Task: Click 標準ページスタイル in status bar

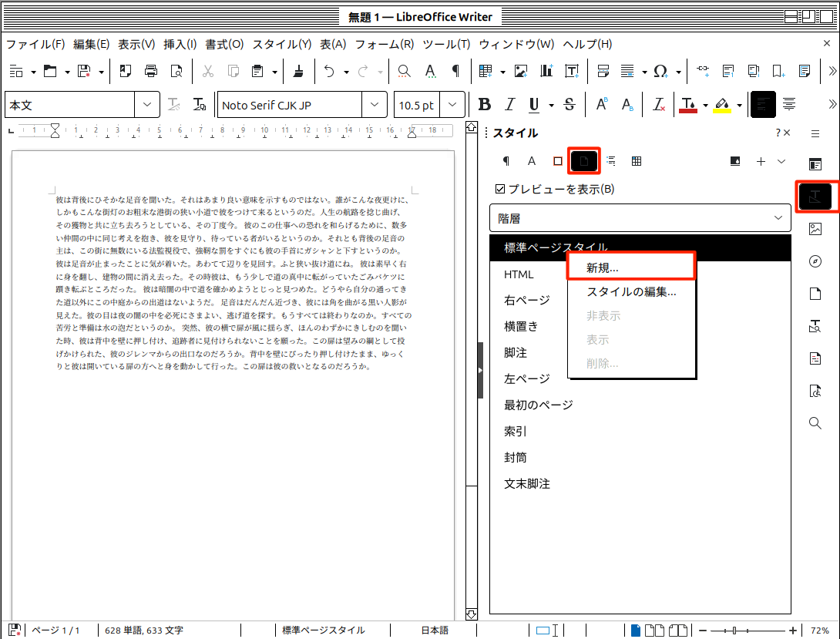Action: (323, 631)
